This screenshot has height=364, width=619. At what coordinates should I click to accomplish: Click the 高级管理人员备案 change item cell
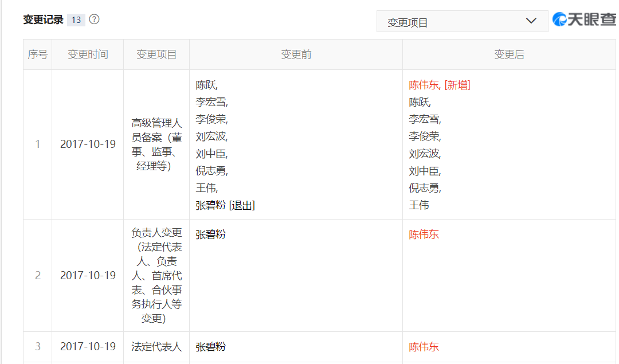point(156,144)
